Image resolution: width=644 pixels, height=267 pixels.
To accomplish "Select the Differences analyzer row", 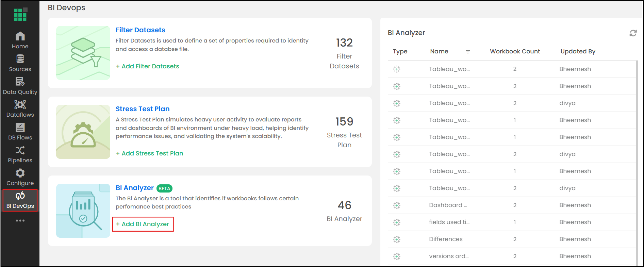I will coord(446,239).
